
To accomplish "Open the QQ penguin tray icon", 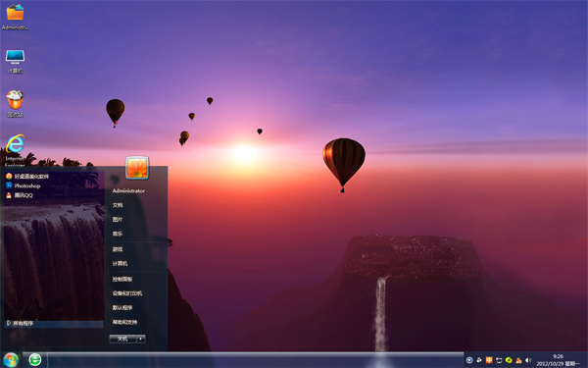I will point(518,360).
